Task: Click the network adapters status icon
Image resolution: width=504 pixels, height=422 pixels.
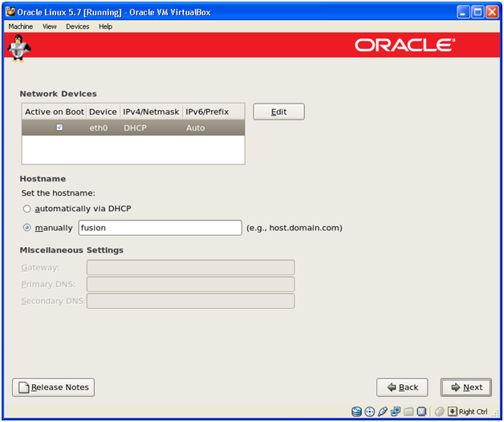Action: (x=396, y=412)
